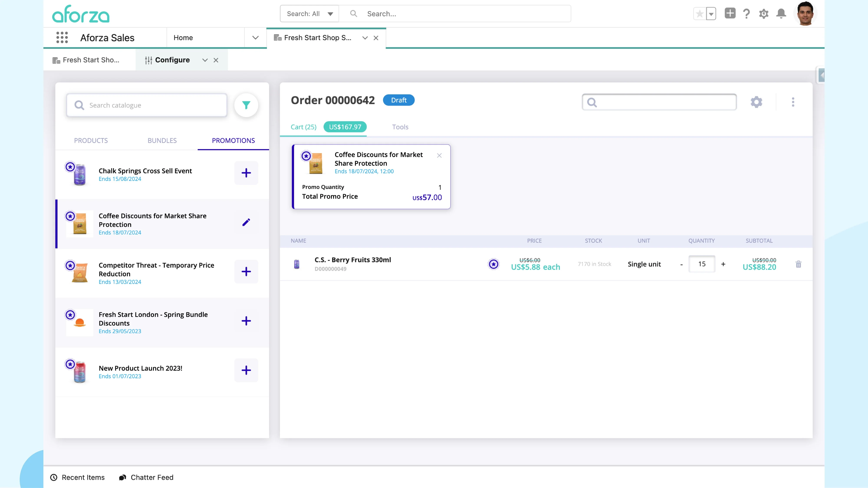Delete the Berry Fruits line with trash icon
Image resolution: width=868 pixels, height=488 pixels.
[798, 264]
